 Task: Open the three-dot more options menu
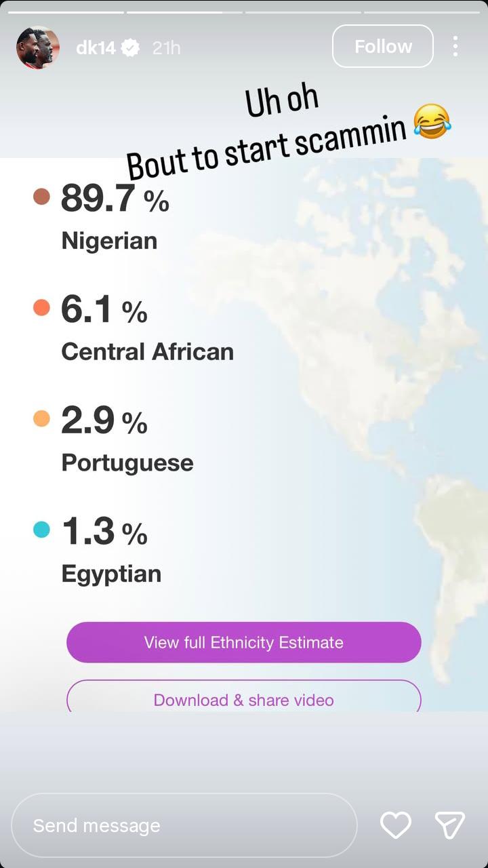pyautogui.click(x=455, y=46)
